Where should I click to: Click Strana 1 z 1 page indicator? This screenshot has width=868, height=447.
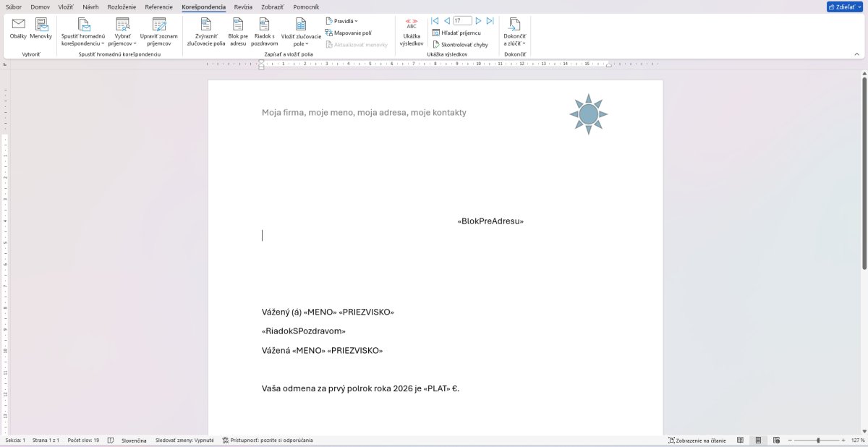tap(46, 440)
